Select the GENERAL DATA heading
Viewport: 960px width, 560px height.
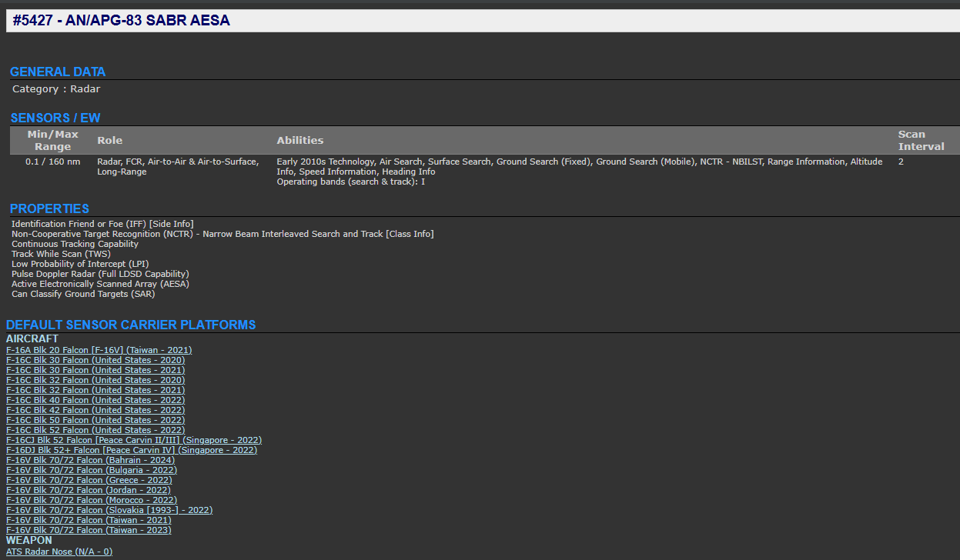click(x=58, y=72)
